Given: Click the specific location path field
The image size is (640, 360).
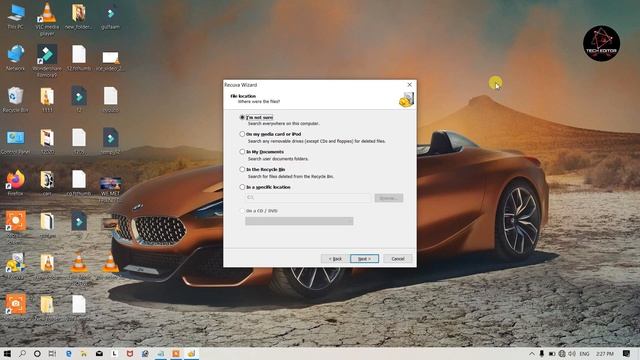Looking at the screenshot, I should tap(308, 198).
